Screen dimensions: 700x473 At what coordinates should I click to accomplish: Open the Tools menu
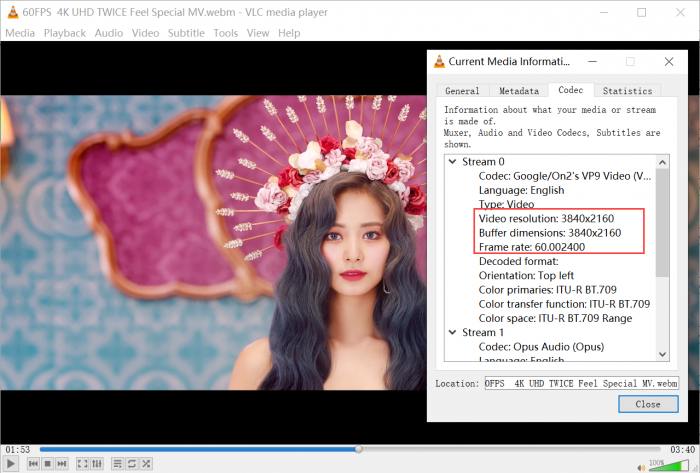[x=225, y=33]
